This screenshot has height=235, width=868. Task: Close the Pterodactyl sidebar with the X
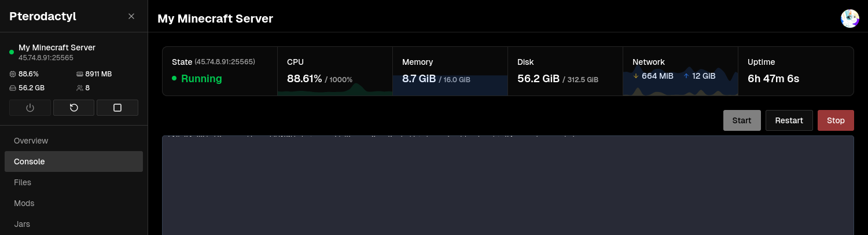point(131,16)
